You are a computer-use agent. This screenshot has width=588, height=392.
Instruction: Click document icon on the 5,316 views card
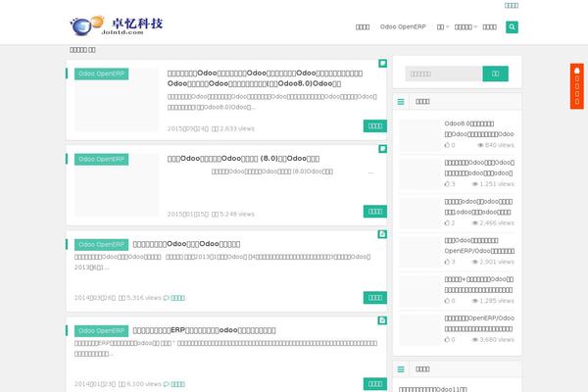(382, 234)
